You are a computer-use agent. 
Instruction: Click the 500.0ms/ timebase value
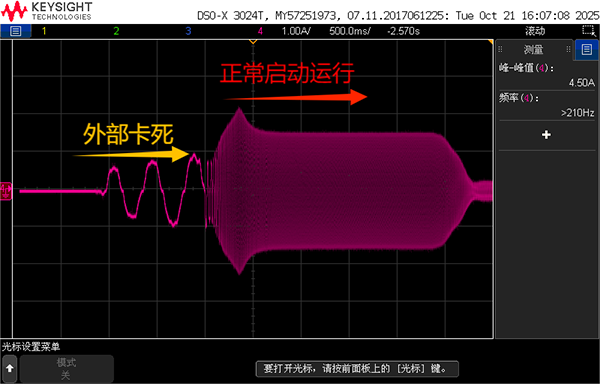pos(350,31)
